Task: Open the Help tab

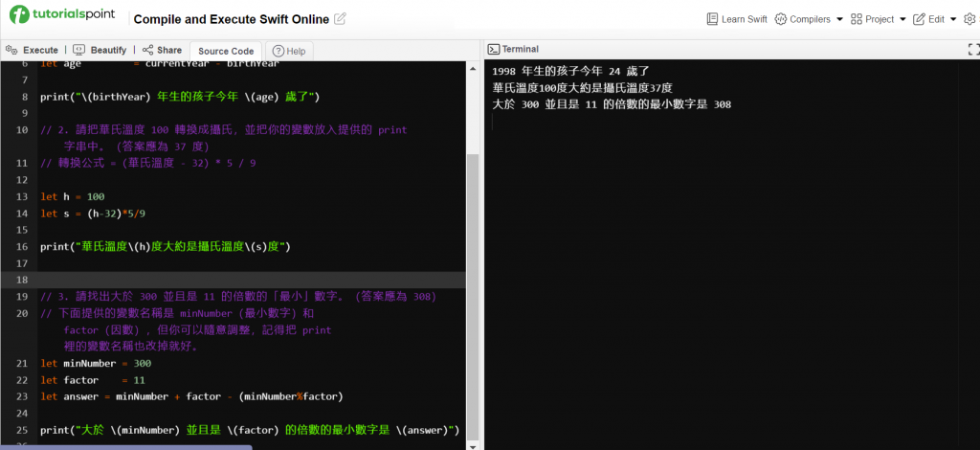Action: (289, 51)
